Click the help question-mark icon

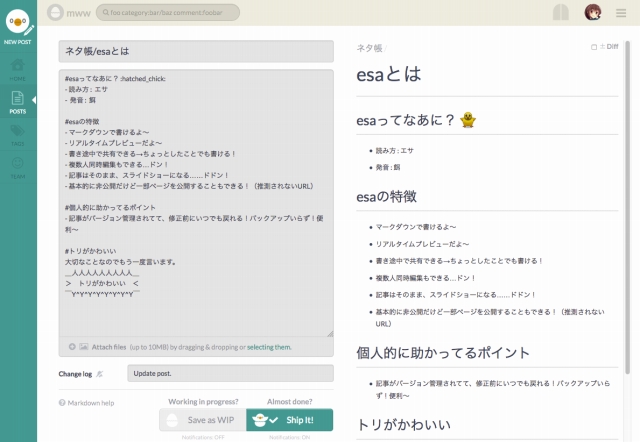(x=62, y=403)
